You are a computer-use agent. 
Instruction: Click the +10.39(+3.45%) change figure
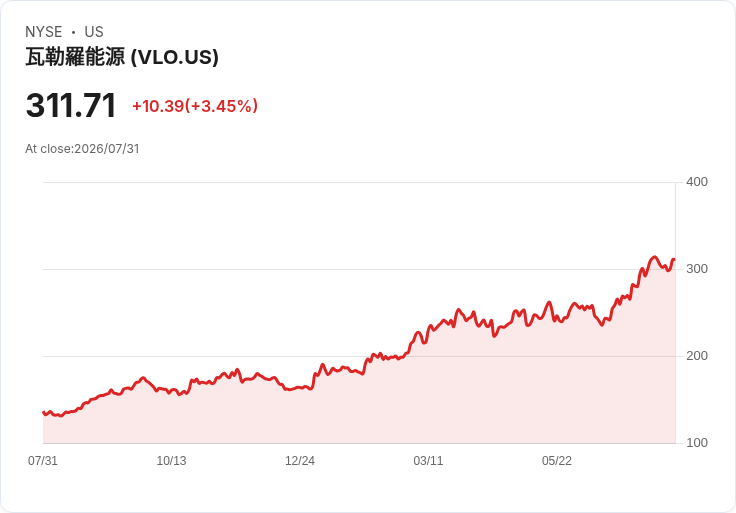(x=195, y=106)
